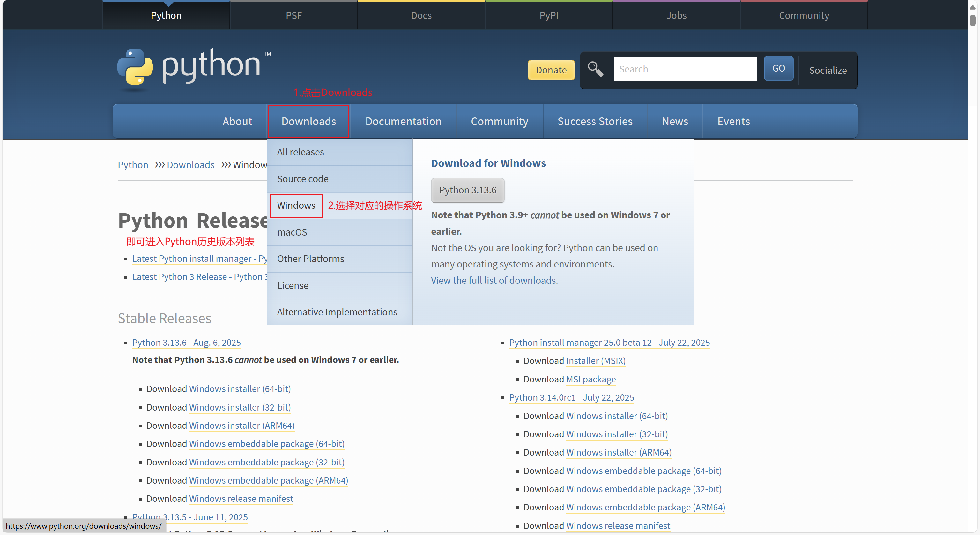The image size is (980, 535).
Task: Switch to the Docs tab
Action: click(x=421, y=15)
